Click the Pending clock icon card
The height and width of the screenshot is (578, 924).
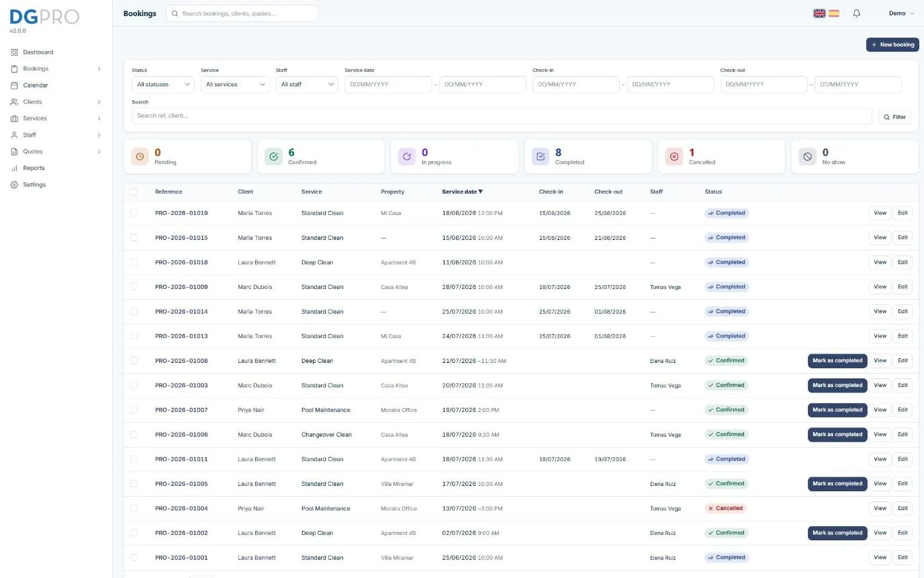click(x=140, y=157)
